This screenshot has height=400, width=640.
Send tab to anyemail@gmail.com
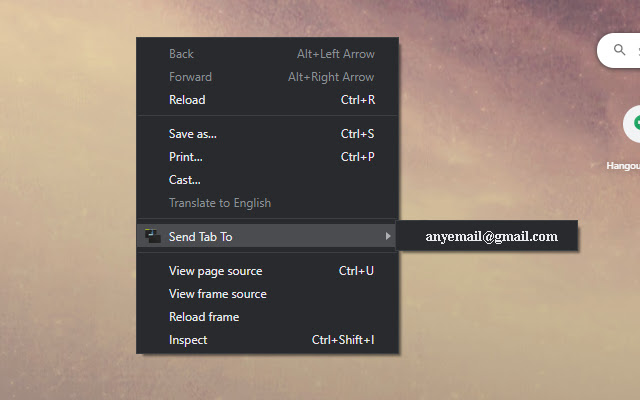(491, 236)
